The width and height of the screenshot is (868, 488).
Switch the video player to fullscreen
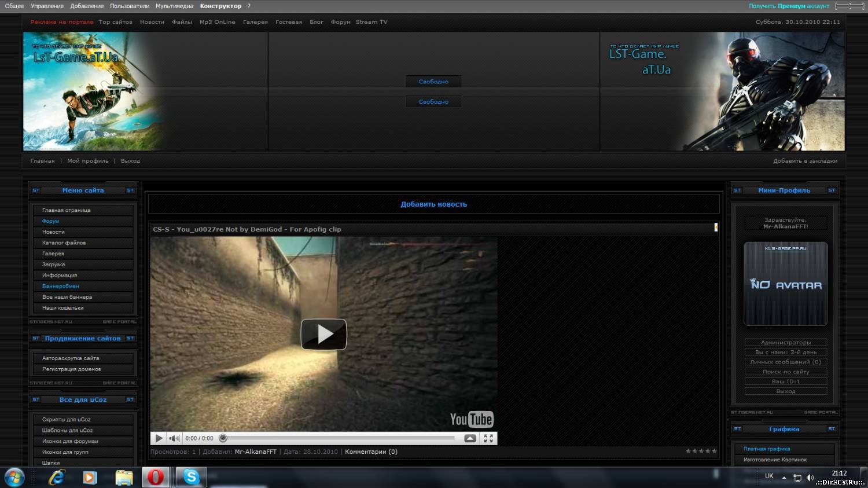click(x=488, y=439)
